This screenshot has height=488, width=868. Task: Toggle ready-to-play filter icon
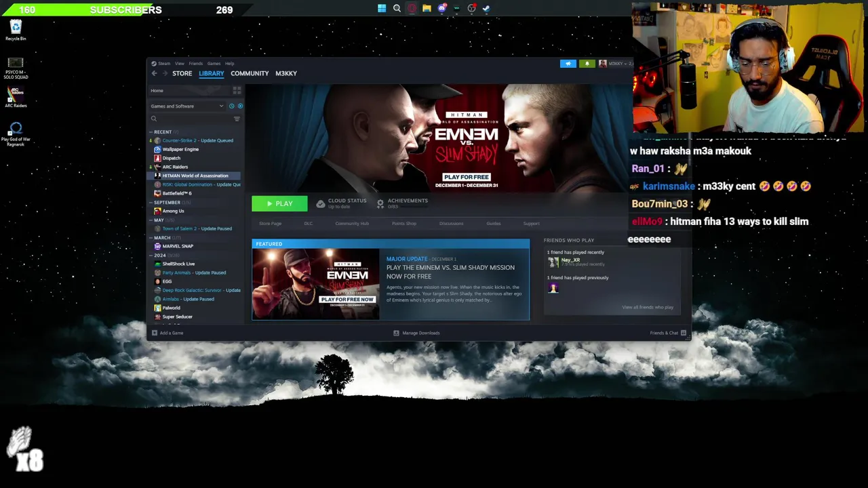pyautogui.click(x=240, y=106)
